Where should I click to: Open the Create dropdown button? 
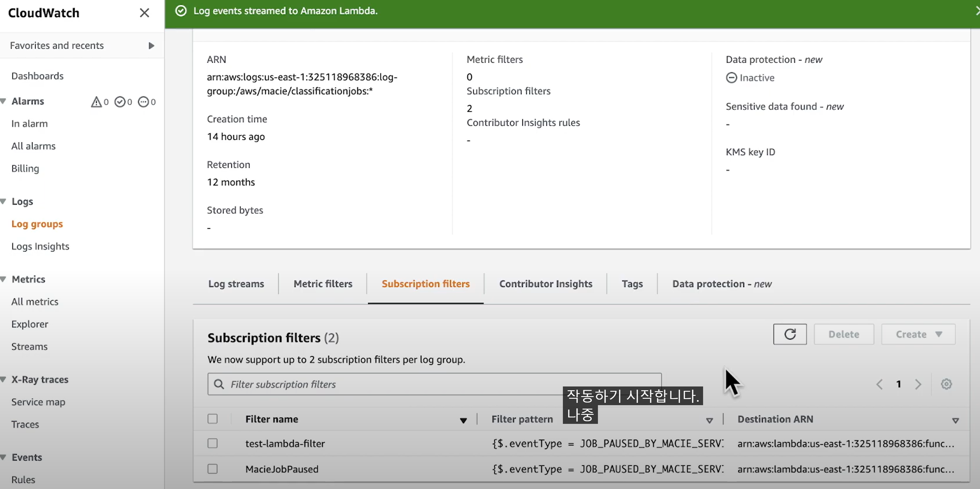(x=918, y=334)
